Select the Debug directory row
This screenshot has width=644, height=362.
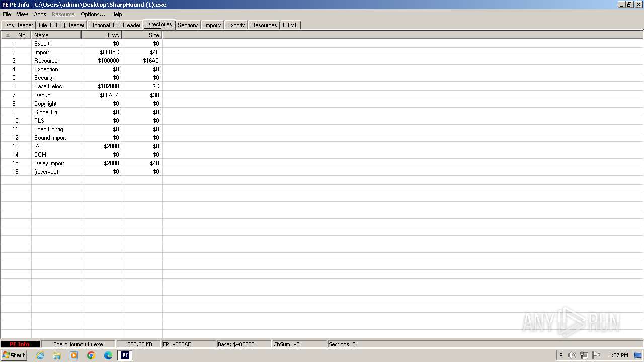tap(81, 95)
